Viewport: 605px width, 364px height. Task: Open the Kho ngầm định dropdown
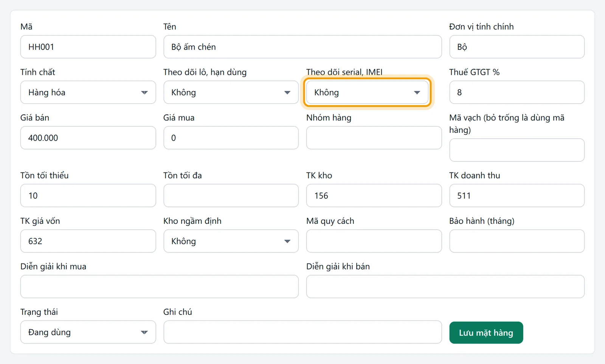[231, 241]
